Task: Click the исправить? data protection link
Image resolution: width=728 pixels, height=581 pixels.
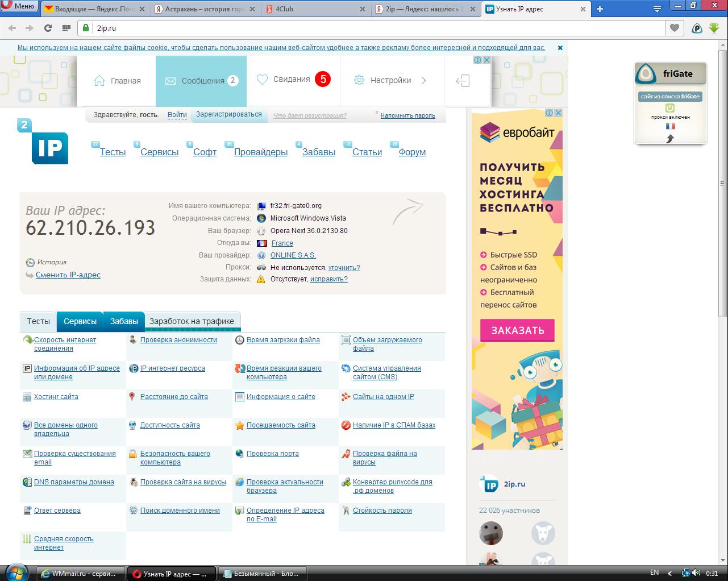Action: point(329,279)
